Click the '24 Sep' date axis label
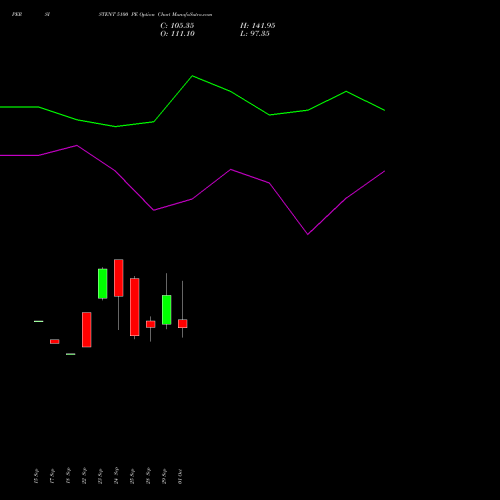This screenshot has height=500, width=500. (x=116, y=476)
